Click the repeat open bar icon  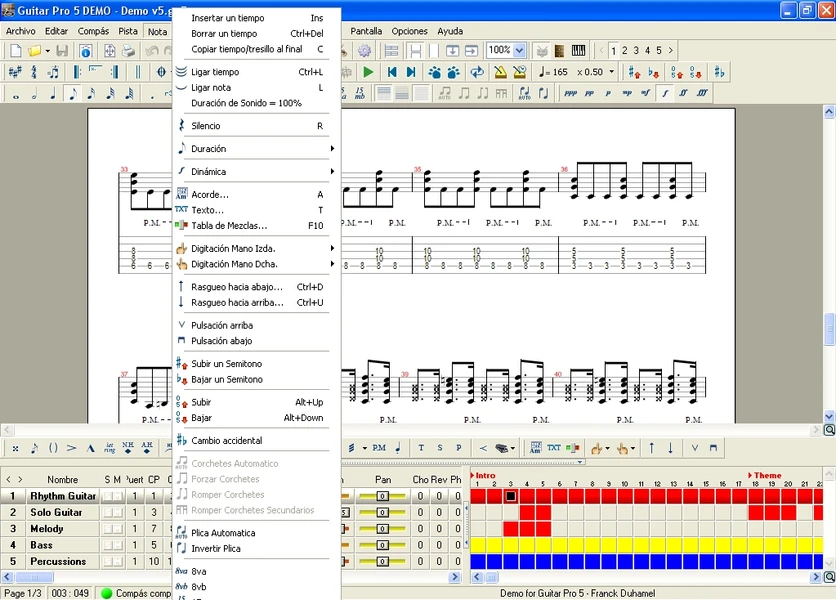pos(77,71)
